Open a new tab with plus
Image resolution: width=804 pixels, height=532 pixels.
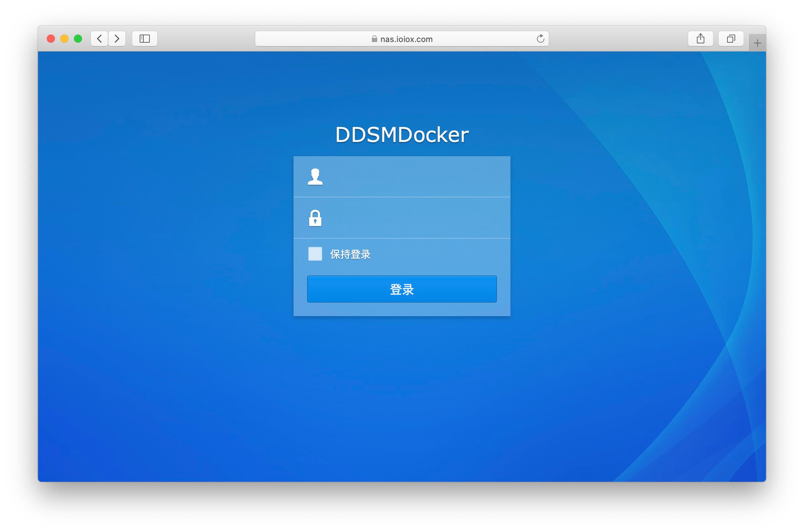[x=757, y=43]
